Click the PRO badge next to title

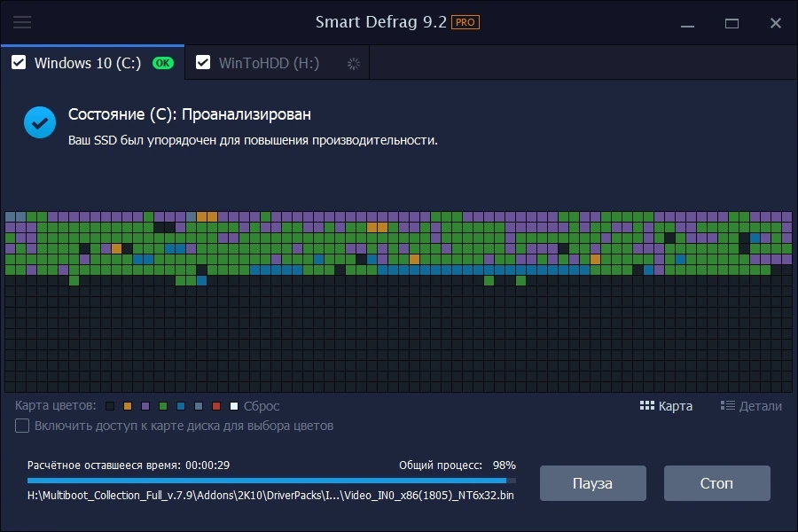[465, 22]
